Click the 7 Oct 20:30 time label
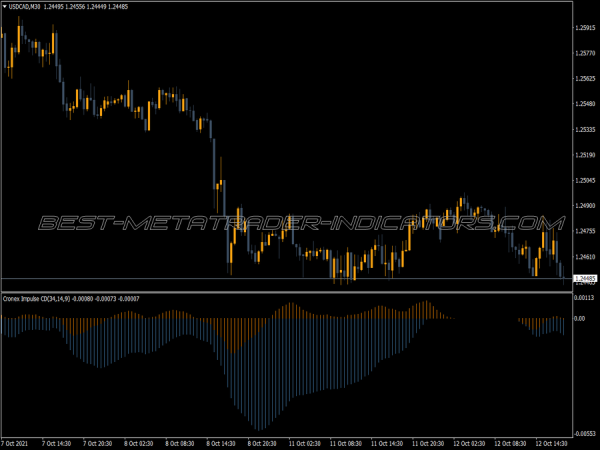Image resolution: width=600 pixels, height=450 pixels. (98, 443)
